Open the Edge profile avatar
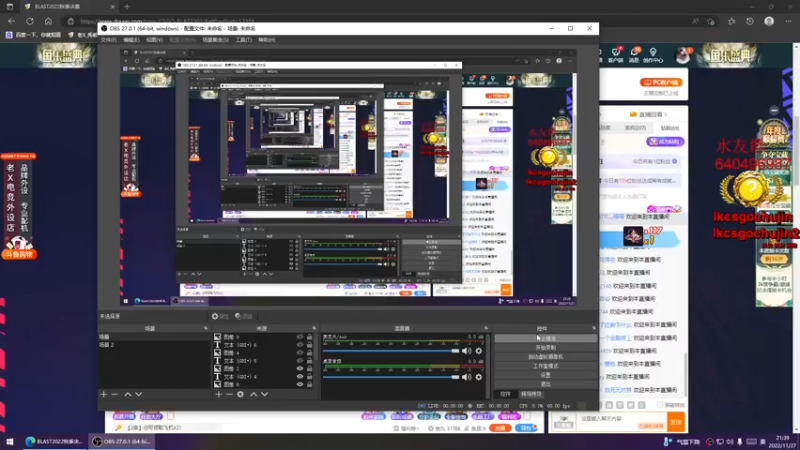The image size is (800, 450). (769, 21)
